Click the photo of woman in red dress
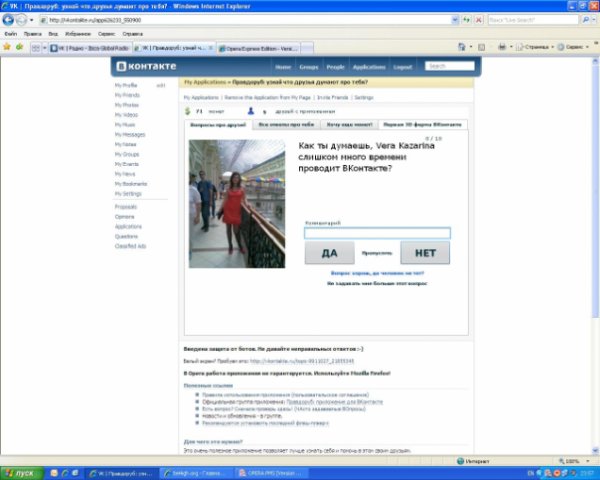The image size is (600, 480). pyautogui.click(x=237, y=203)
